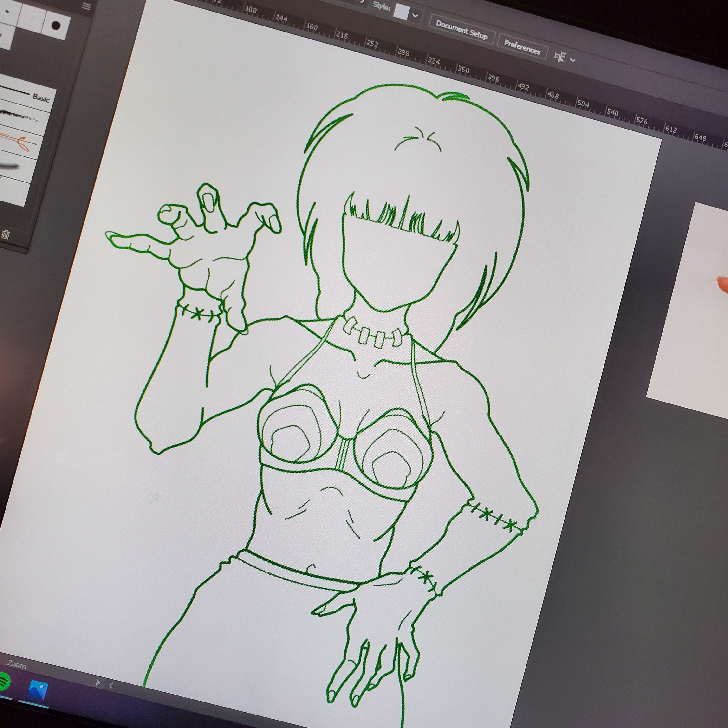The height and width of the screenshot is (728, 728).
Task: Open the Brushes panel hamburger menu
Action: point(86,6)
